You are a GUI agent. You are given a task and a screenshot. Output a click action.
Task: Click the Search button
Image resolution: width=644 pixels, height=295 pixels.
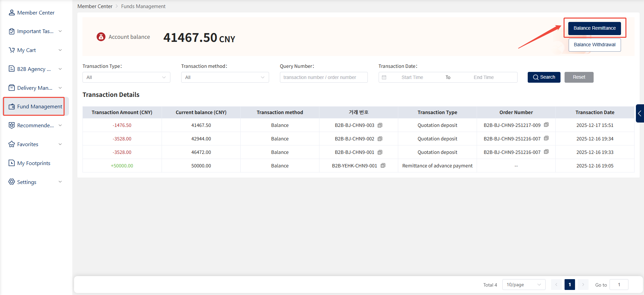(544, 77)
